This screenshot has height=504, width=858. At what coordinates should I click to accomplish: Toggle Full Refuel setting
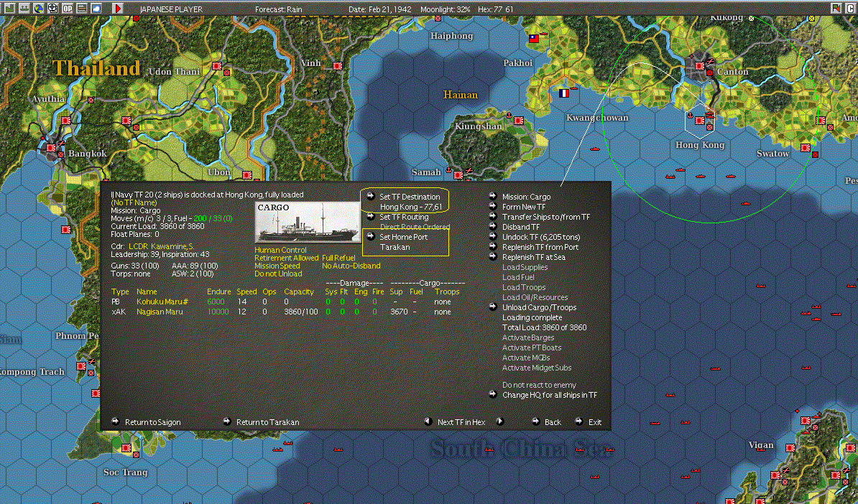(338, 258)
